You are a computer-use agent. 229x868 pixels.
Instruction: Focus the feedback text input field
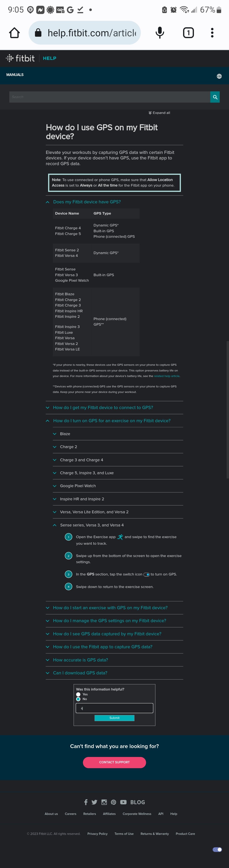[x=114, y=708]
